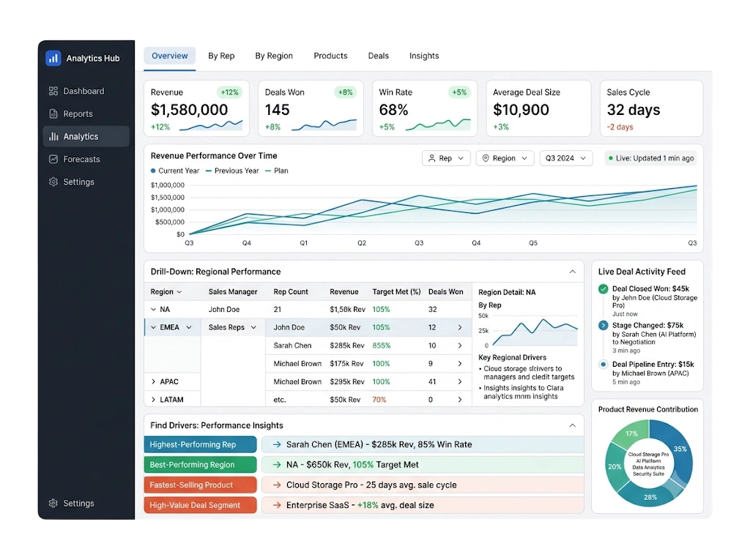Screen dimensions: 750x560
Task: Click the Average Deal Size $10,900 value
Action: tap(521, 110)
